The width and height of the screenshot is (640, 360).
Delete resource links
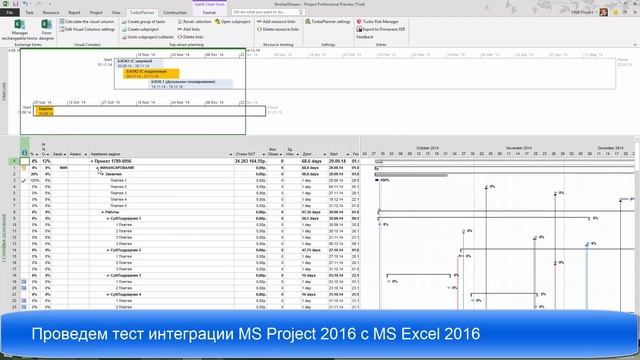pyautogui.click(x=278, y=29)
